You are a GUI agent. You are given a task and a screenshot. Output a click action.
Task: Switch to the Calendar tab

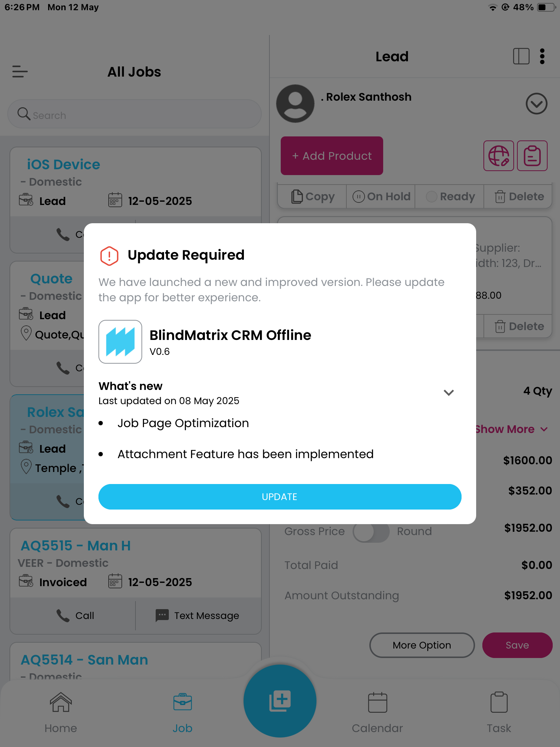[377, 713]
